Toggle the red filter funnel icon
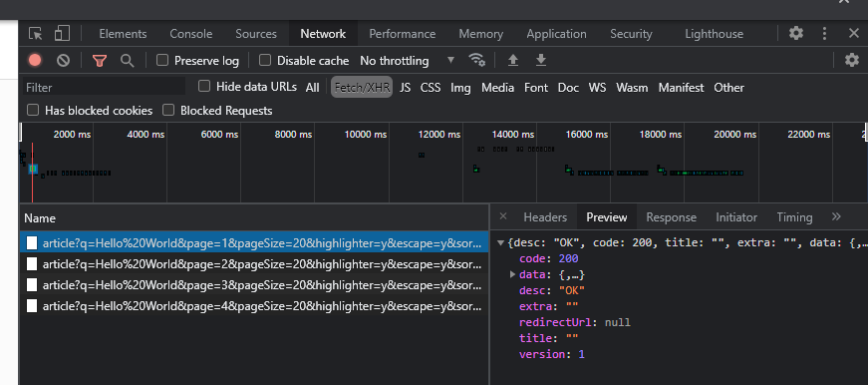The height and width of the screenshot is (385, 868). click(x=100, y=61)
